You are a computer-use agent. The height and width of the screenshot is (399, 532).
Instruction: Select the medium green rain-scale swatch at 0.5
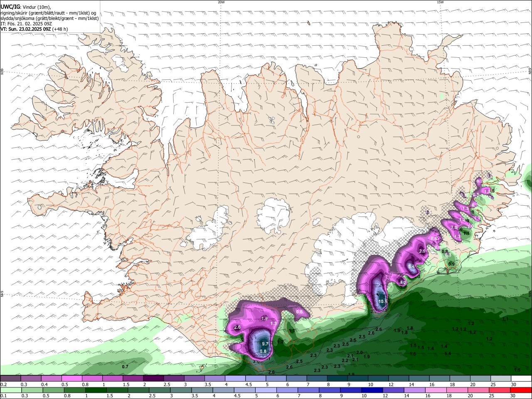coord(53,390)
